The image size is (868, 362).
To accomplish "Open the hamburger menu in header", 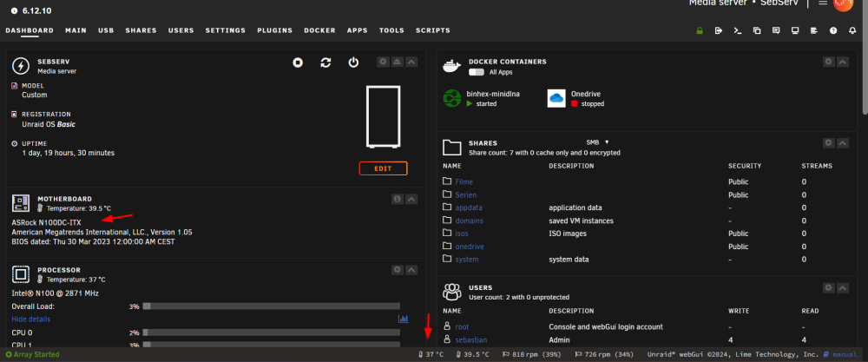I will pos(823,3).
